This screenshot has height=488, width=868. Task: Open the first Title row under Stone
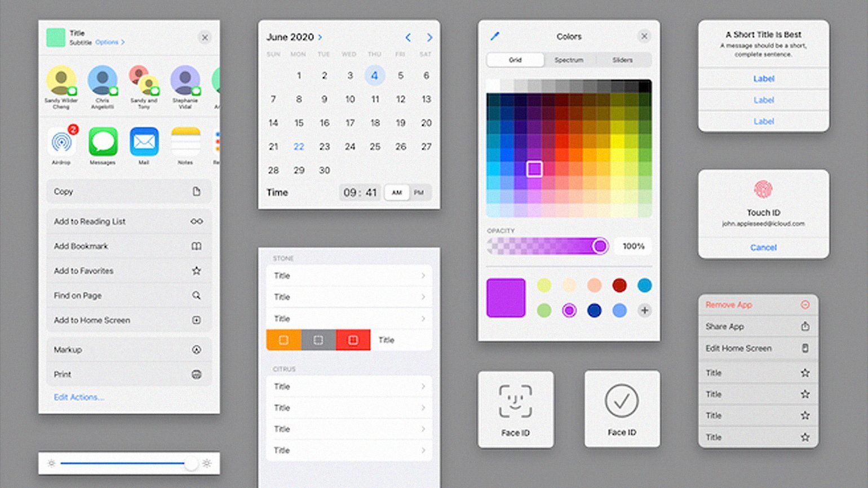point(349,276)
